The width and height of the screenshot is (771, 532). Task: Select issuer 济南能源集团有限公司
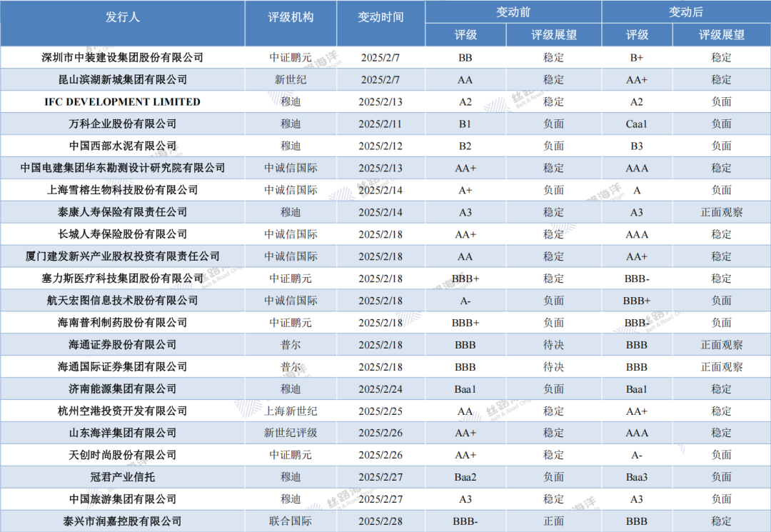click(x=123, y=389)
